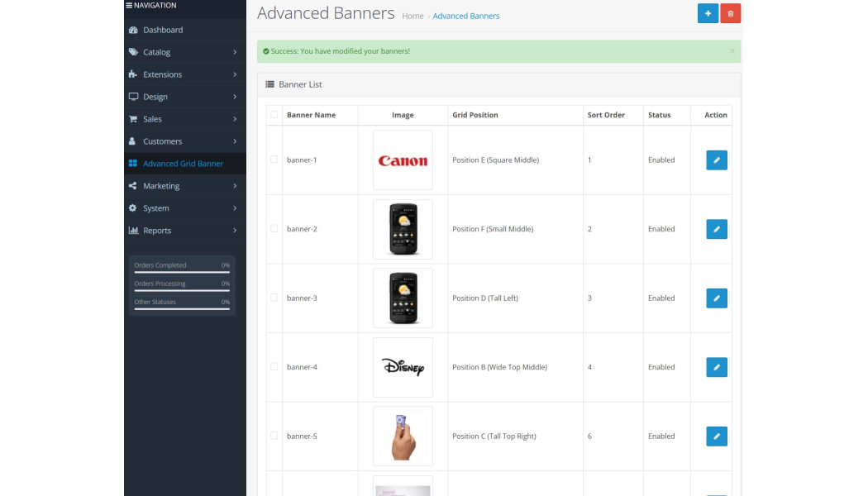868x496 pixels.
Task: Select Advanced Grid Banner in sidebar
Action: (185, 164)
